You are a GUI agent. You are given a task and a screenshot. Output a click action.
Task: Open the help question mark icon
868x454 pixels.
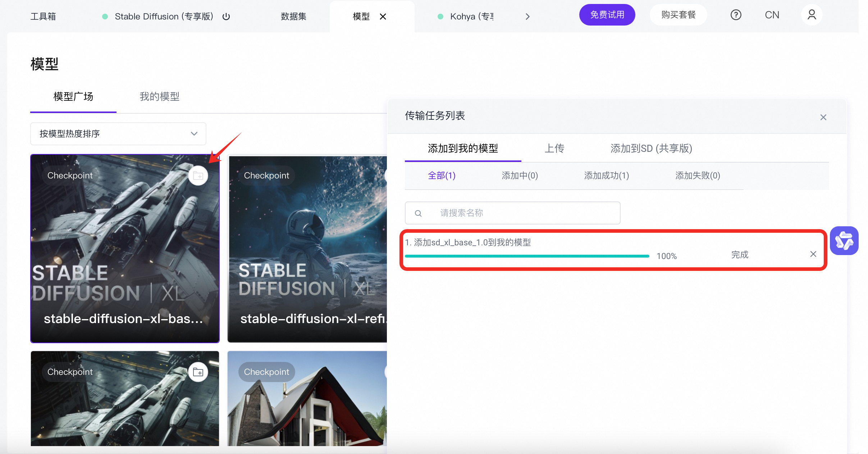(736, 15)
